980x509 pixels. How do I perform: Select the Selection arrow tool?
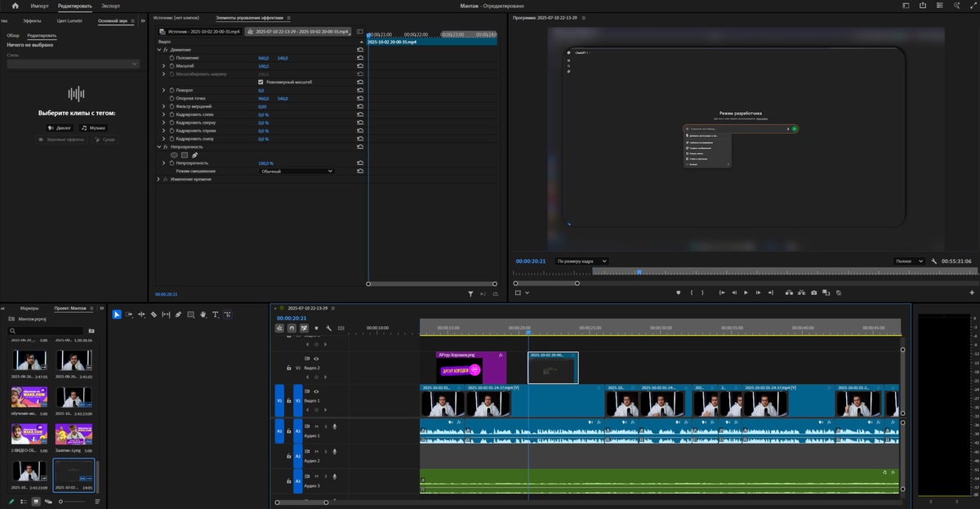(x=117, y=314)
